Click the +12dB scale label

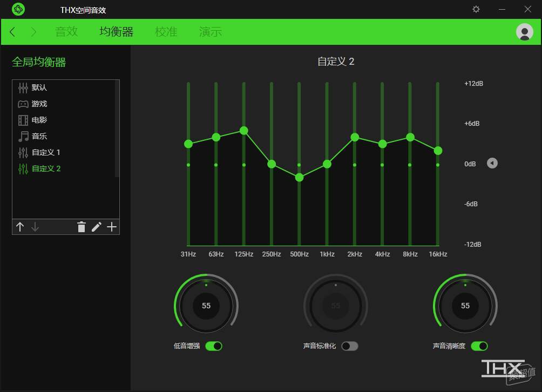point(473,84)
